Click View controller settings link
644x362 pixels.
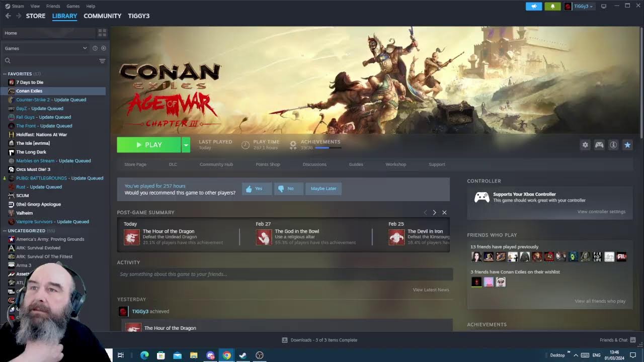601,212
